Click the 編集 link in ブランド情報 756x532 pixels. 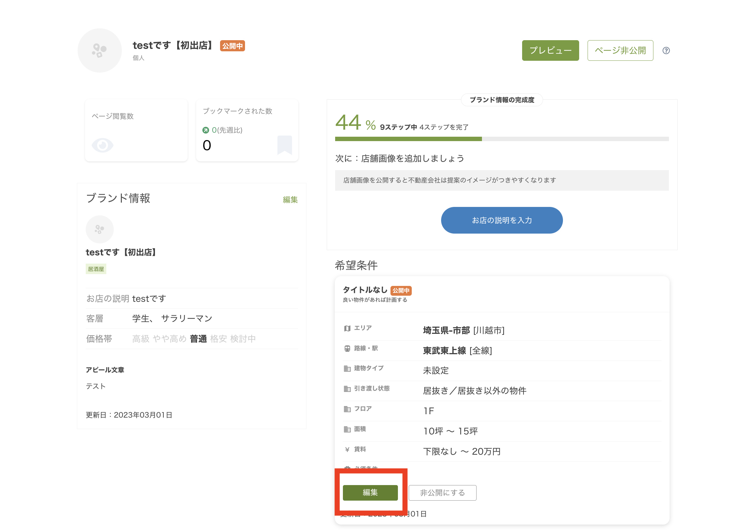tap(290, 200)
